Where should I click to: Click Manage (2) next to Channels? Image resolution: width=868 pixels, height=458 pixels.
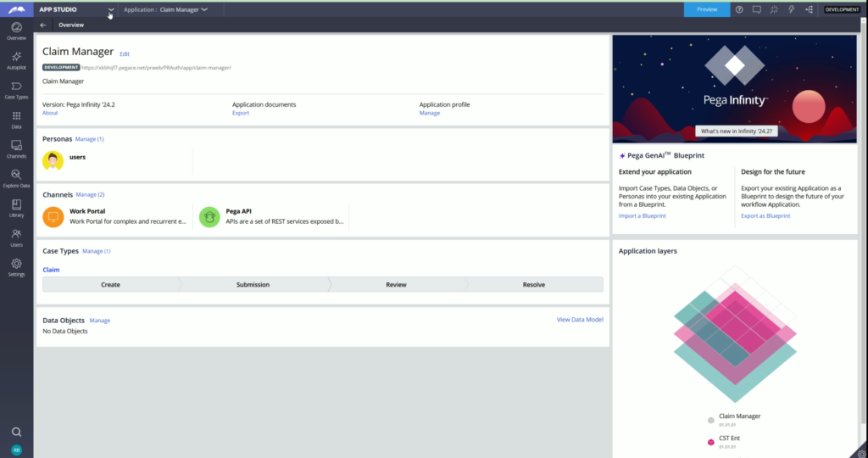pyautogui.click(x=90, y=195)
